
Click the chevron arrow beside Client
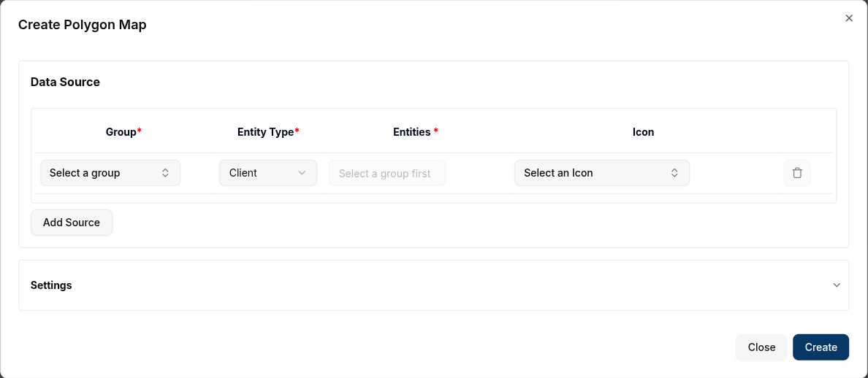coord(302,173)
